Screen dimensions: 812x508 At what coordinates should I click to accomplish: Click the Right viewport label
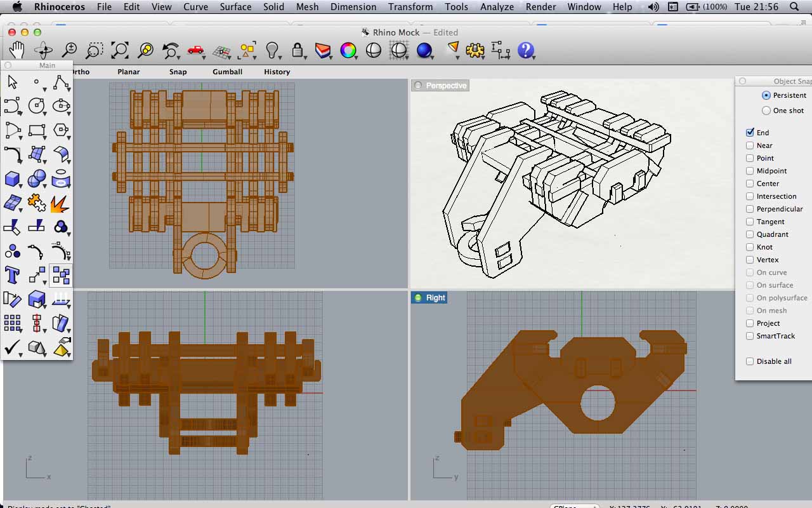pos(429,298)
